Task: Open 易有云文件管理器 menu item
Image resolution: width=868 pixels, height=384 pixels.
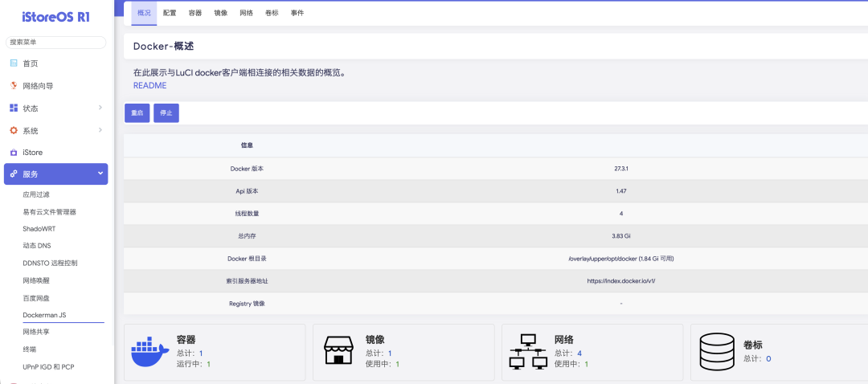Action: [x=49, y=212]
